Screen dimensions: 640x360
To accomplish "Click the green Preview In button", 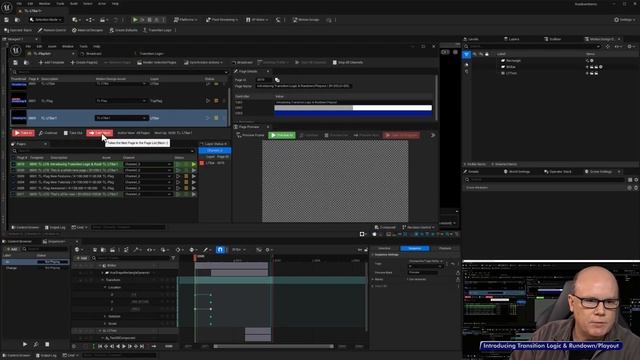I will click(282, 135).
